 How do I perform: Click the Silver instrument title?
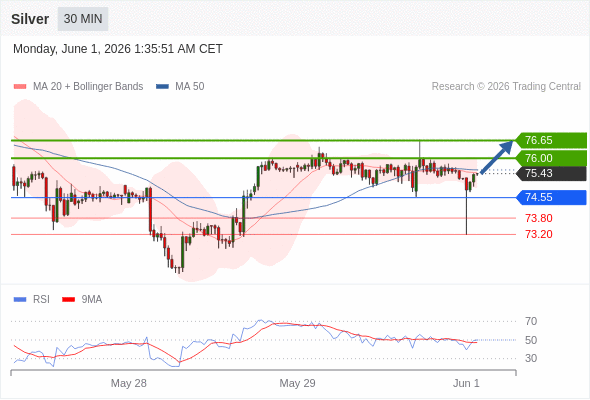[30, 19]
